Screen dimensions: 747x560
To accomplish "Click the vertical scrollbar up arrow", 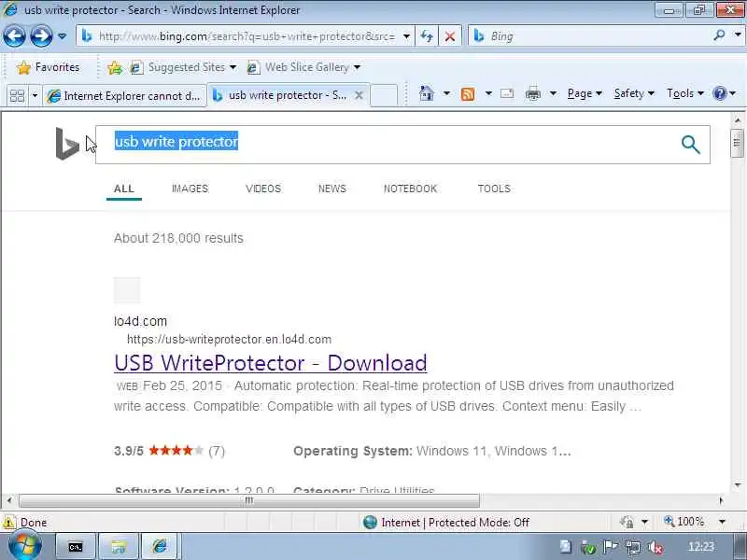I will pos(737,120).
